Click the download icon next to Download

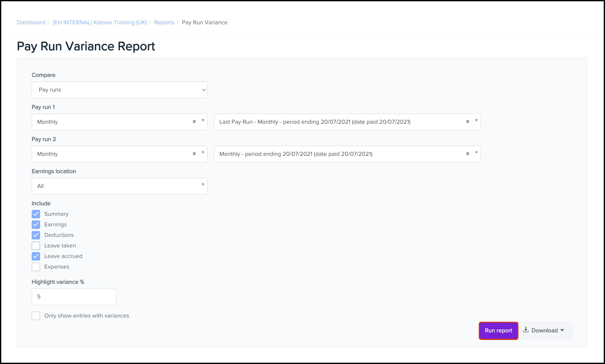coord(526,330)
